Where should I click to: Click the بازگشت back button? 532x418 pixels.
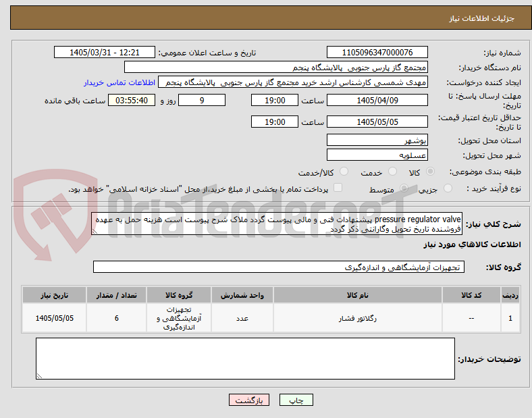click(249, 400)
